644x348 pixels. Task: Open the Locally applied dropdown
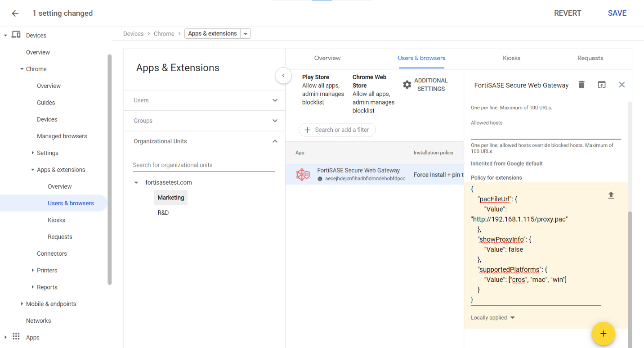tap(492, 317)
